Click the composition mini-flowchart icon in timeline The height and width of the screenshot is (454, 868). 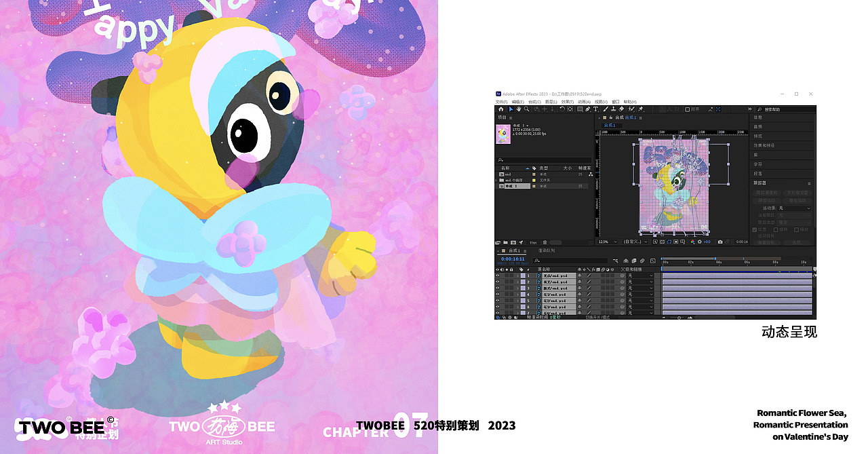tap(616, 261)
